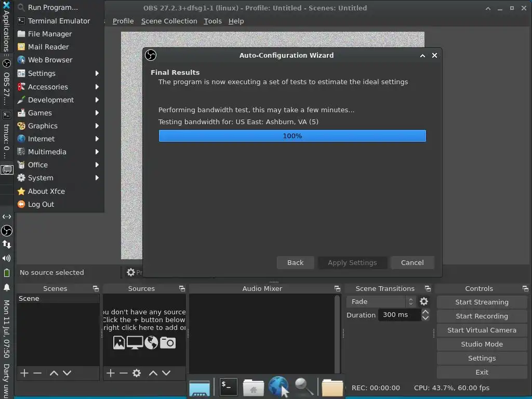The height and width of the screenshot is (399, 532).
Task: Pop out the Scene Transitions dock
Action: [x=428, y=288]
